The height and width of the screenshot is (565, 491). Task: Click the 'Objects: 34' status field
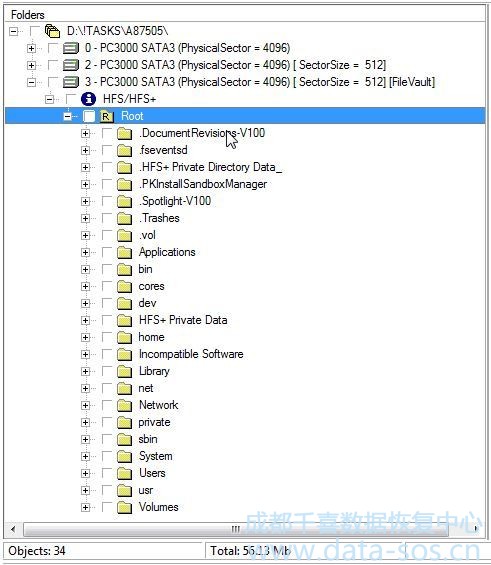[x=104, y=551]
